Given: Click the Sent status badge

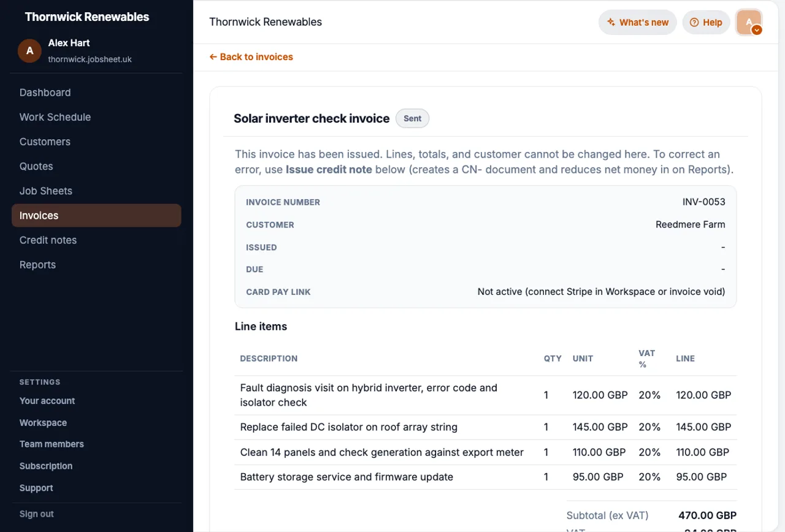Looking at the screenshot, I should (x=412, y=118).
